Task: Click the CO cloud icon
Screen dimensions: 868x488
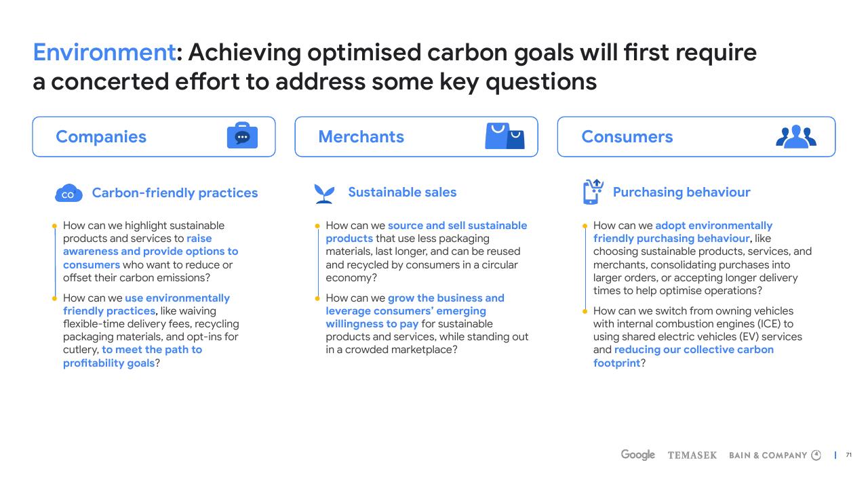Action: (x=68, y=193)
